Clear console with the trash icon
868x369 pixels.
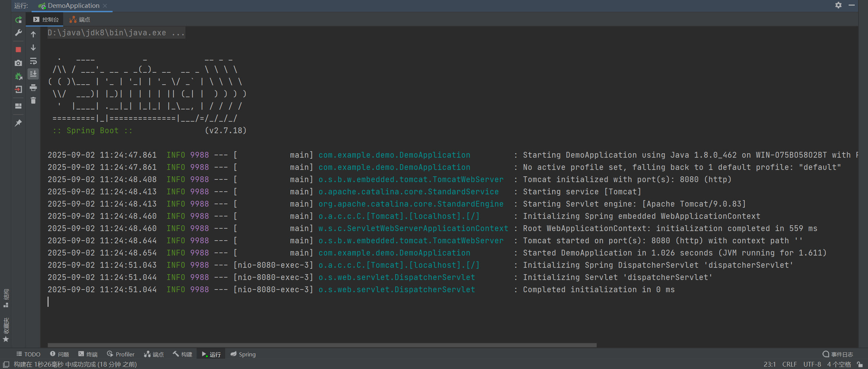[x=33, y=101]
